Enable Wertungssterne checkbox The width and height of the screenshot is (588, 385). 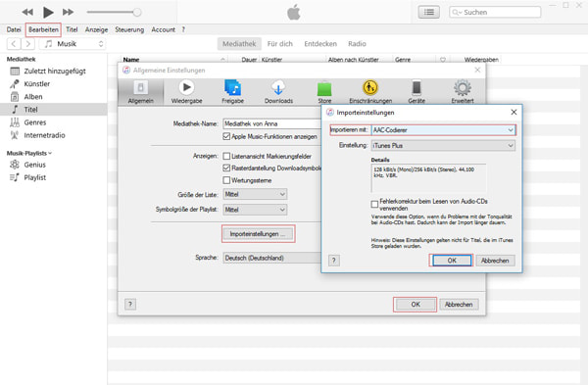[x=226, y=180]
